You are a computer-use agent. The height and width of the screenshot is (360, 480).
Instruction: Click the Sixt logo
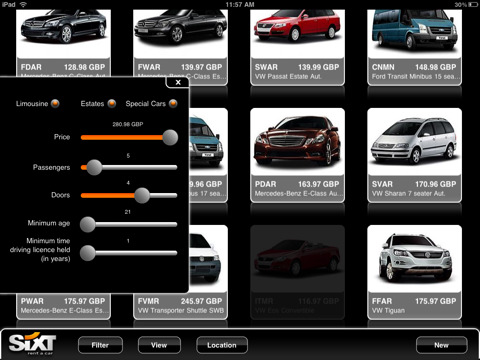point(32,343)
